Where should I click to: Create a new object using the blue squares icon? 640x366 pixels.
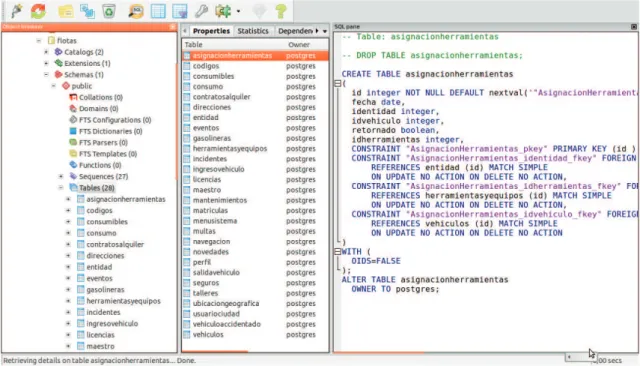(x=87, y=11)
